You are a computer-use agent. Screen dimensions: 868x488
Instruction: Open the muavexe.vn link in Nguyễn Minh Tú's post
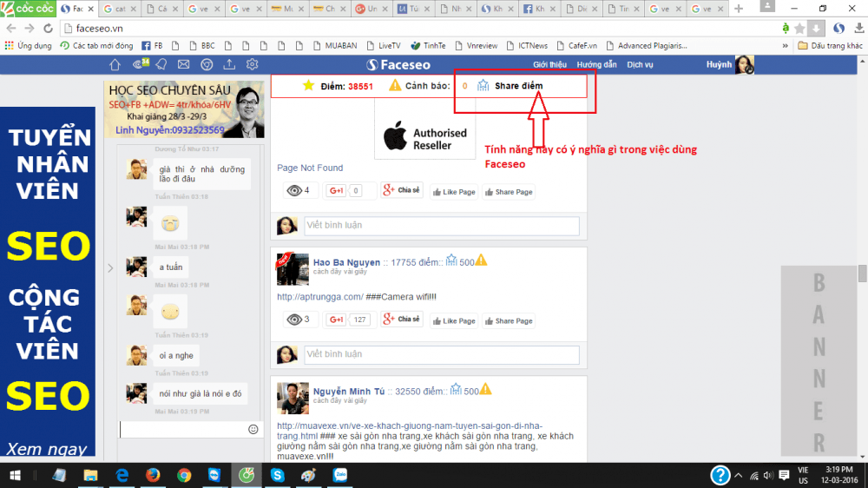(410, 431)
